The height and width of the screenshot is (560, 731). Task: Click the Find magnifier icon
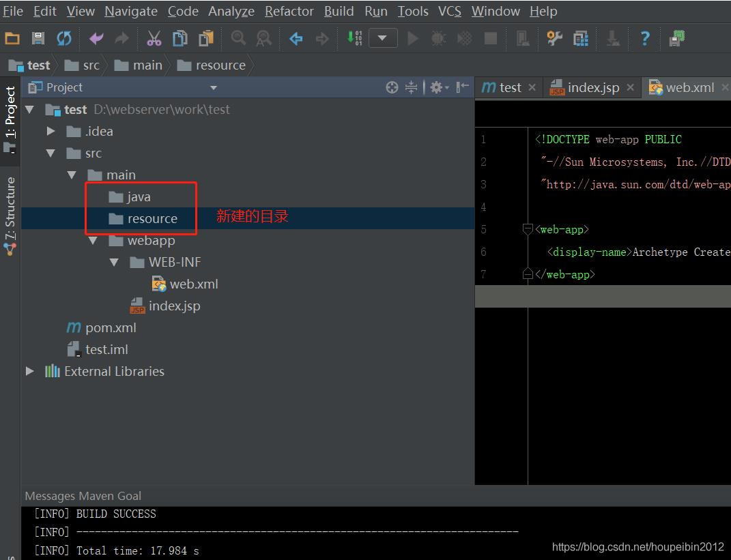click(x=238, y=38)
